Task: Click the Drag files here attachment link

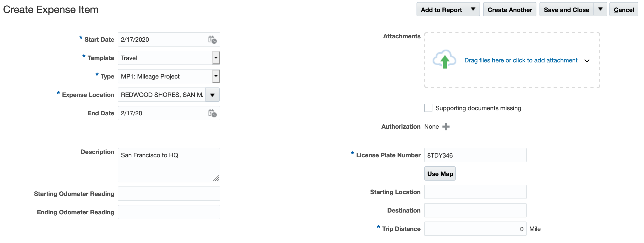Action: tap(521, 60)
